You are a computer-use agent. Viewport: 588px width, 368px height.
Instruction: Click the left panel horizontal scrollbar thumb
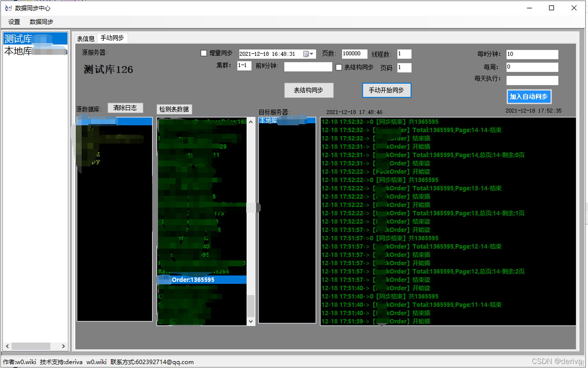pos(31,346)
